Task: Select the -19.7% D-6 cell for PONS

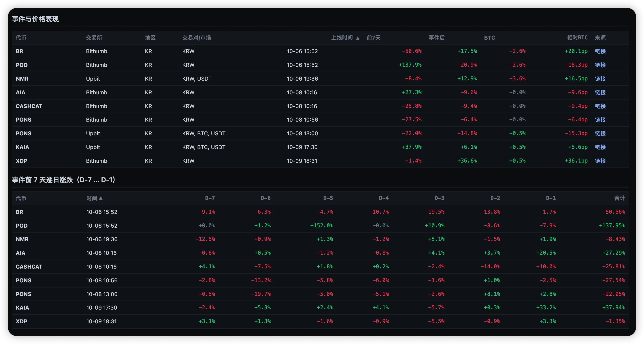Action: tap(261, 294)
